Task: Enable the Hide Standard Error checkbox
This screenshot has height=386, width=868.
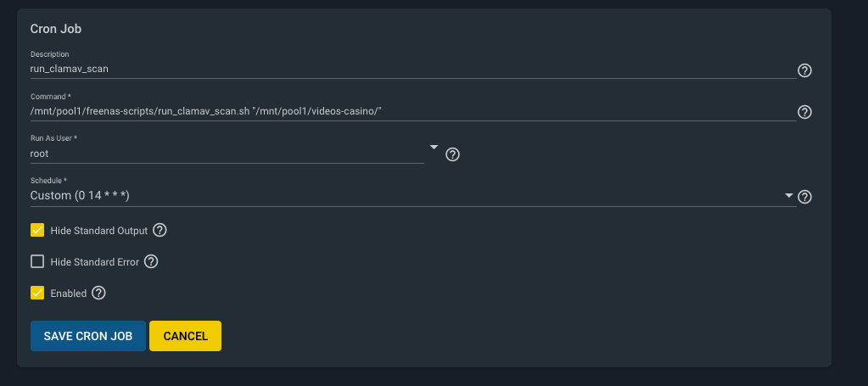Action: 37,261
